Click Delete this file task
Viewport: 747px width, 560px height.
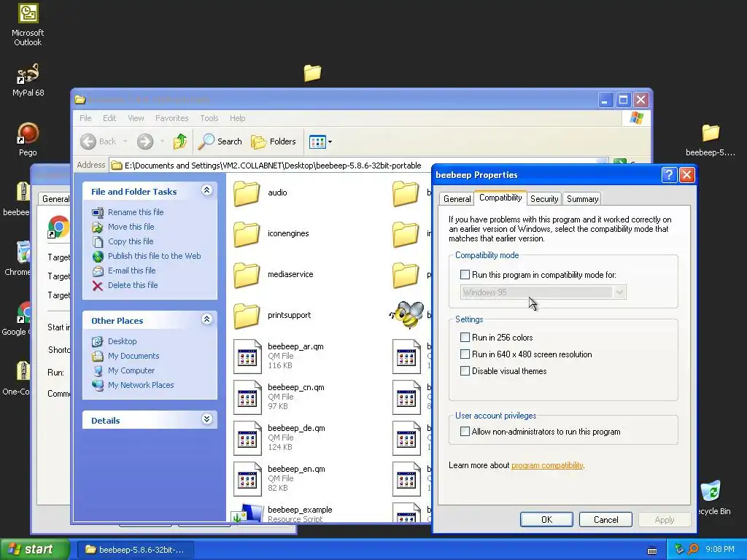133,285
